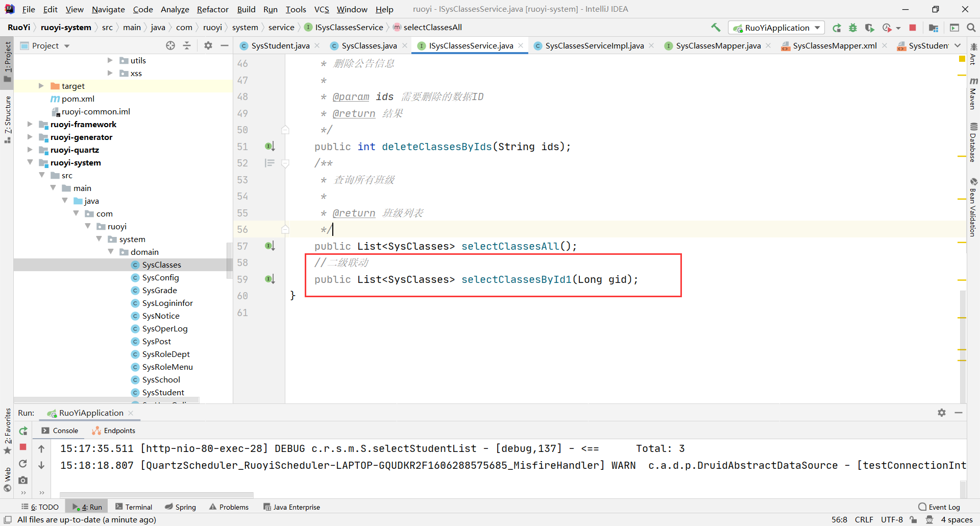
Task: Open the Problems tool window
Action: coord(229,507)
